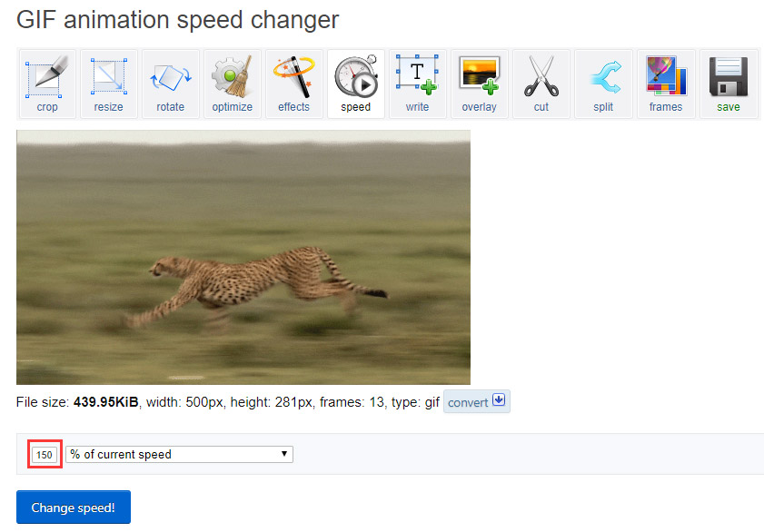Choose the split tool

pyautogui.click(x=603, y=84)
